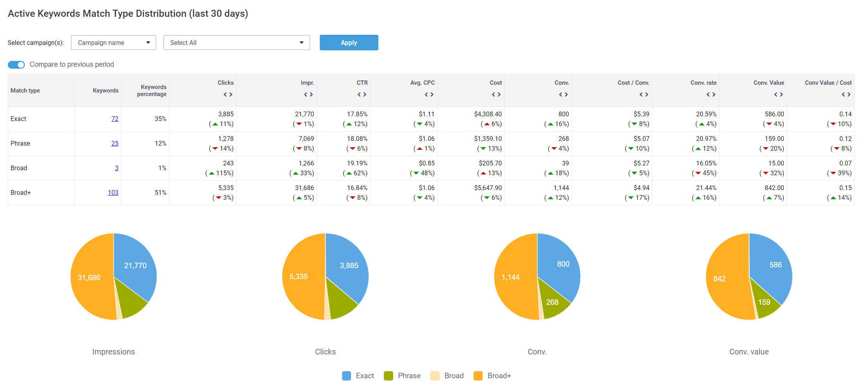Open the 25 Phrase keywords link
The width and height of the screenshot is (868, 386).
tap(115, 143)
